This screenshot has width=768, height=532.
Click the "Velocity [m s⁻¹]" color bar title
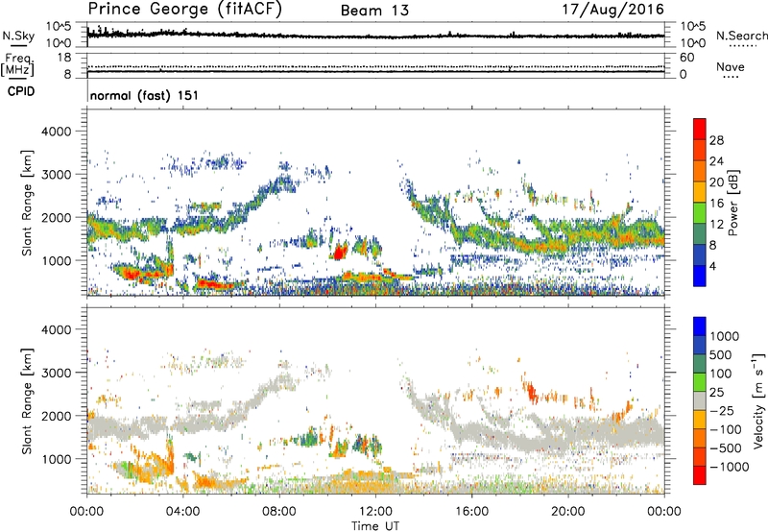point(758,400)
